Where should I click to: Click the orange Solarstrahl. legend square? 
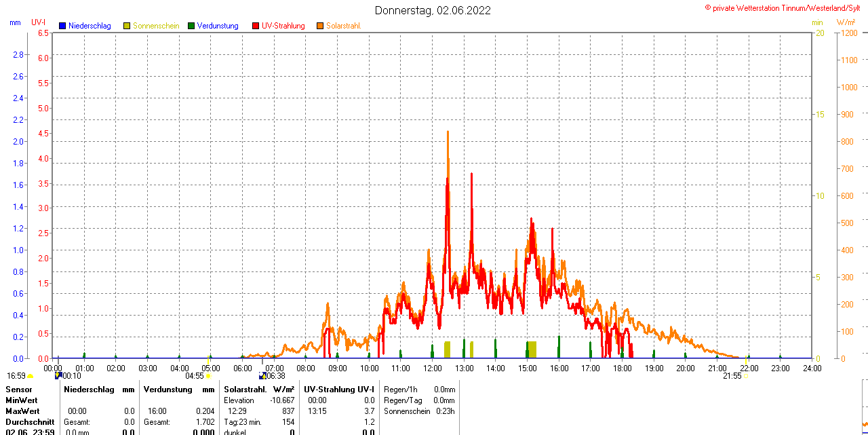(x=320, y=26)
